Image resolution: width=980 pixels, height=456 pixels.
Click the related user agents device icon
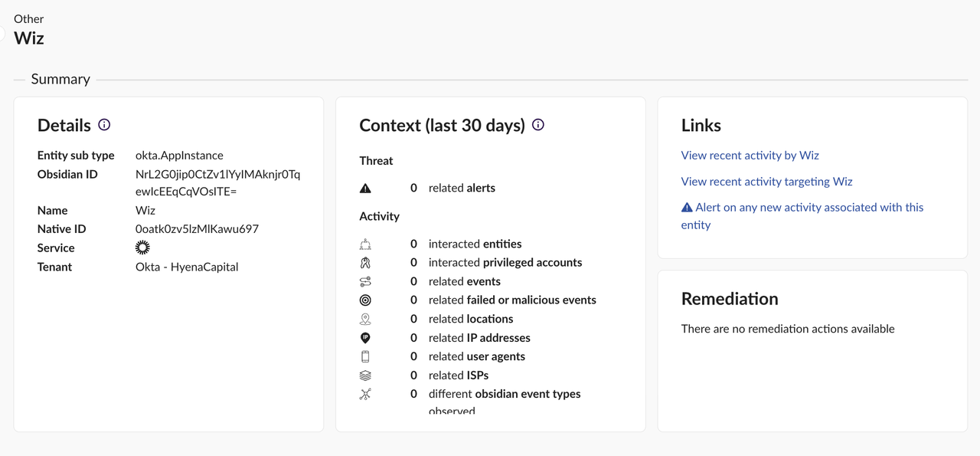pyautogui.click(x=365, y=356)
